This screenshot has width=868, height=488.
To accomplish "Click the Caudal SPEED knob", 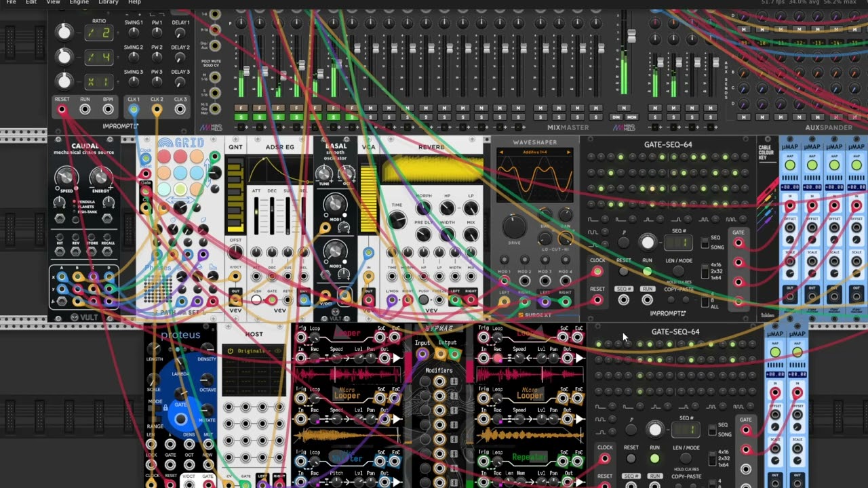I will (x=66, y=177).
